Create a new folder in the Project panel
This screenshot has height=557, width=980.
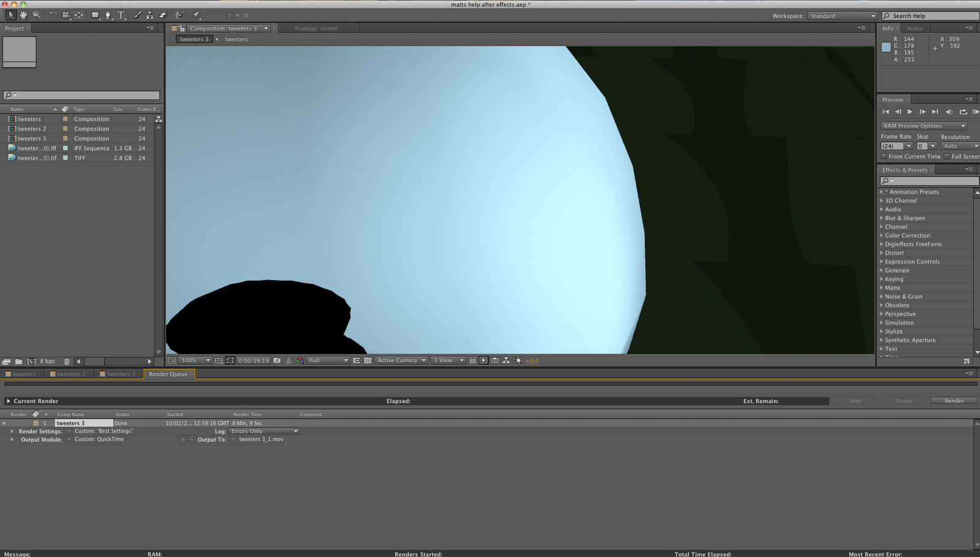pyautogui.click(x=19, y=362)
